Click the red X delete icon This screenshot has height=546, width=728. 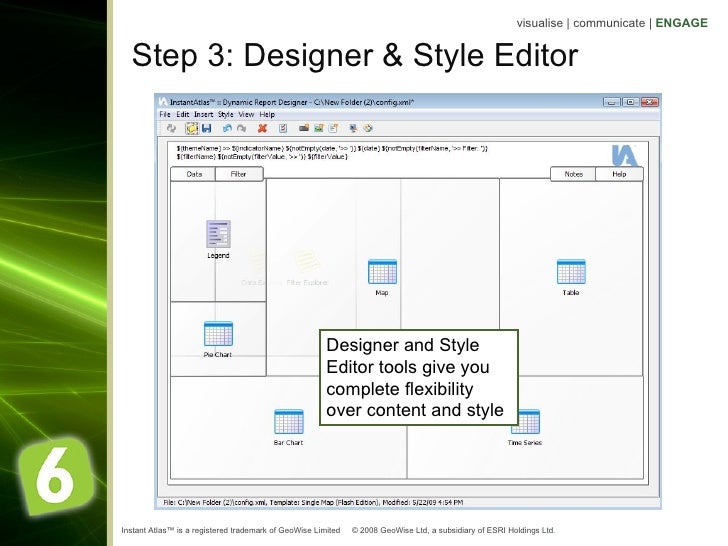(262, 129)
